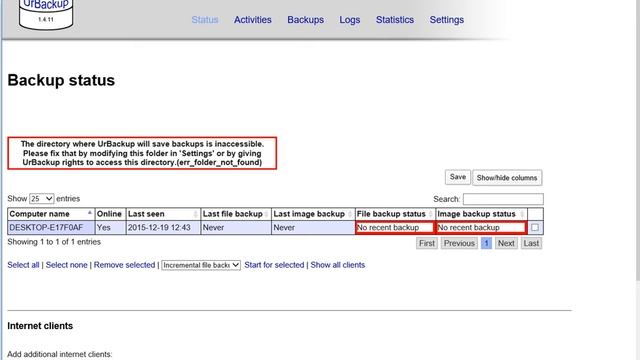The image size is (640, 360).
Task: Click Show/hide columns button
Action: pyautogui.click(x=507, y=178)
